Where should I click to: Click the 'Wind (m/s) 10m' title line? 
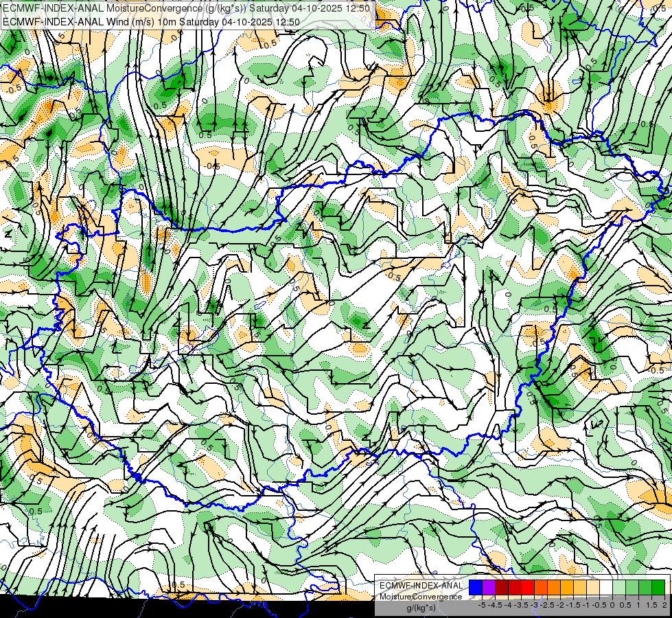[151, 21]
